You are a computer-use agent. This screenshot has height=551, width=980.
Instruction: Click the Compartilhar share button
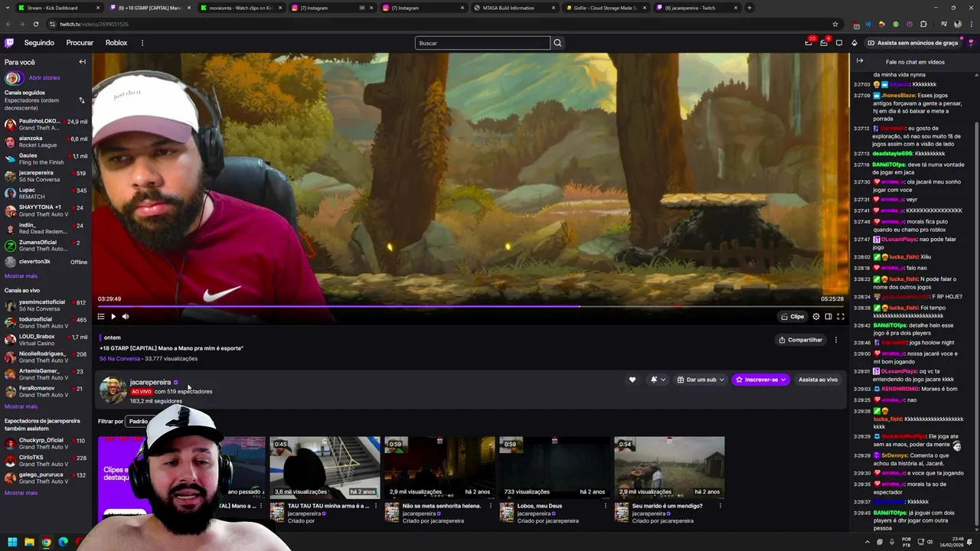pyautogui.click(x=800, y=340)
